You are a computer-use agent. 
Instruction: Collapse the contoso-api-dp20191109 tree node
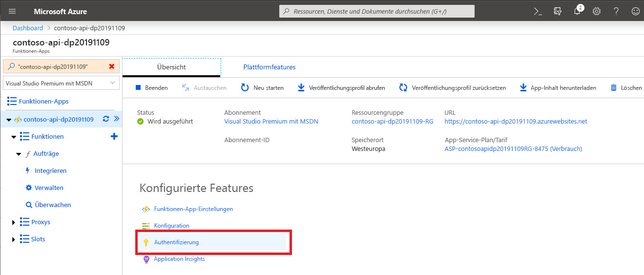click(9, 119)
